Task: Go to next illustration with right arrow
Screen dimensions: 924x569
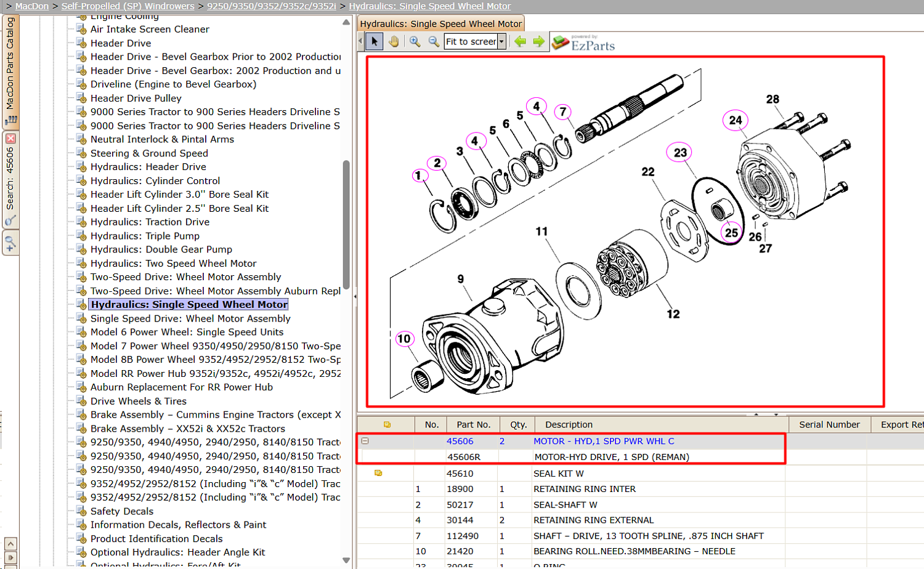Action: [539, 41]
